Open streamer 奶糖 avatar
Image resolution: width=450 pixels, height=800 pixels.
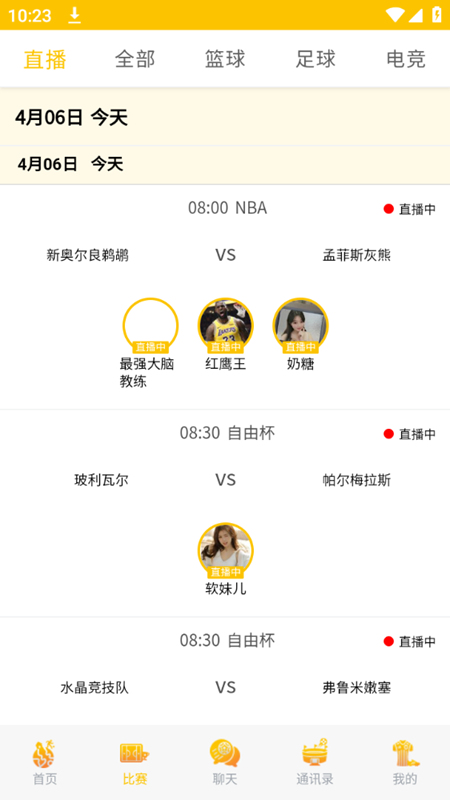click(x=301, y=326)
